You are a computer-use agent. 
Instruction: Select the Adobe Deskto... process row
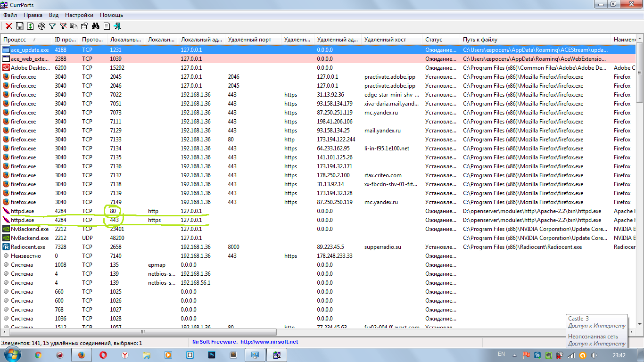(318, 67)
